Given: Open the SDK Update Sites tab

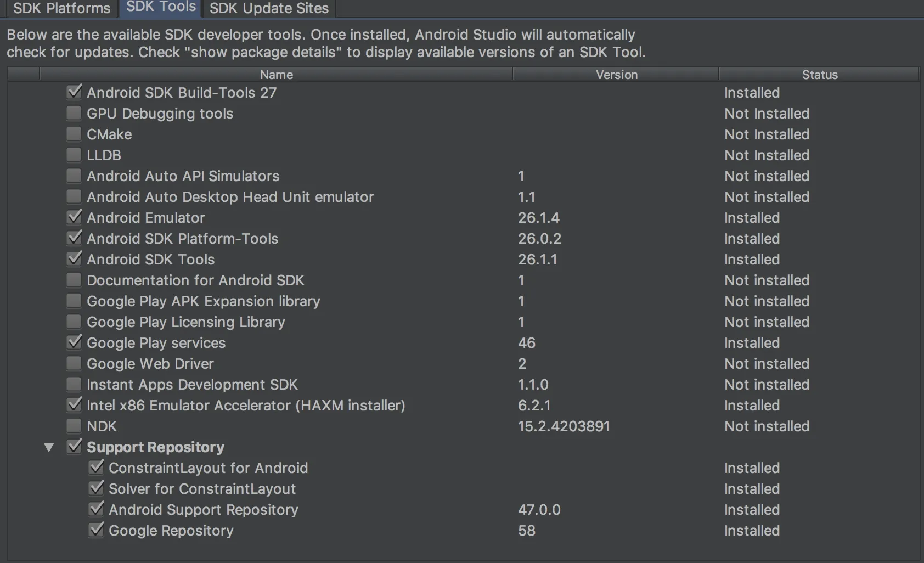Looking at the screenshot, I should [269, 8].
